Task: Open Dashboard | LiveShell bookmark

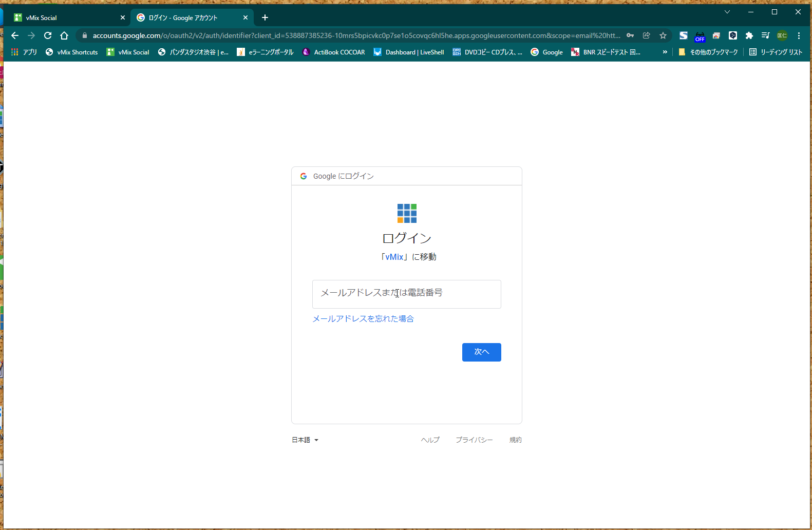Action: (x=409, y=52)
